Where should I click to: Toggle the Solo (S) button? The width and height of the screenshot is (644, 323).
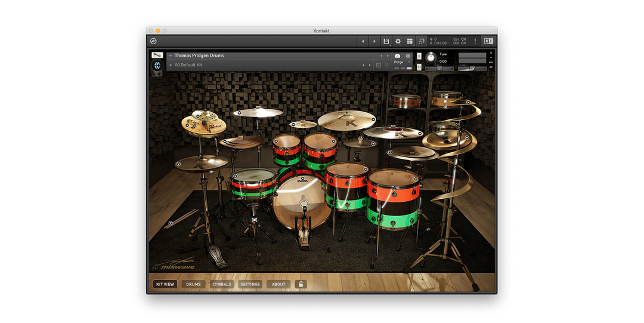pyautogui.click(x=419, y=56)
